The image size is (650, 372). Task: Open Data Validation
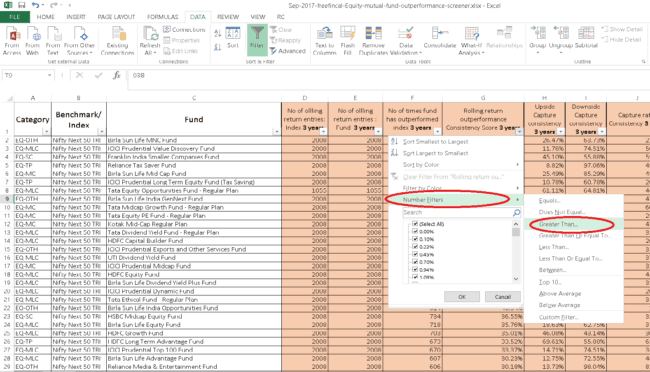pyautogui.click(x=406, y=41)
